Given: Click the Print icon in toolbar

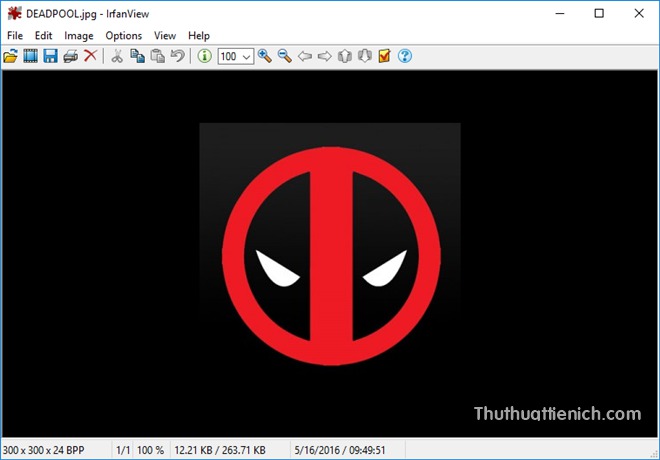Looking at the screenshot, I should click(70, 56).
